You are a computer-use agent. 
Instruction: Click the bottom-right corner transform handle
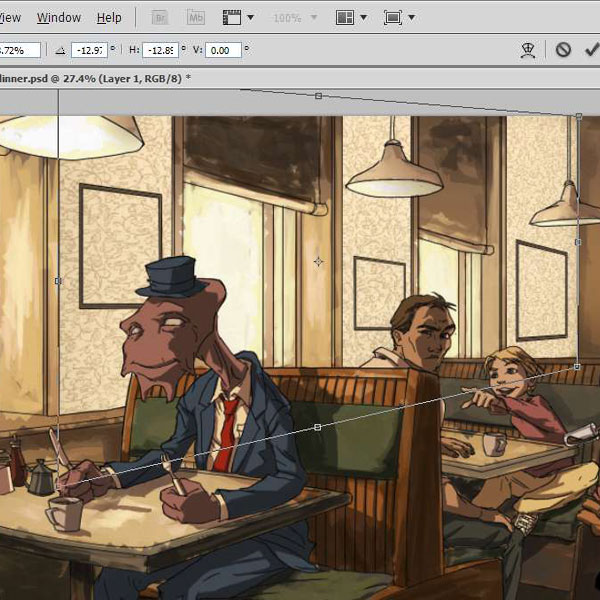[x=577, y=367]
